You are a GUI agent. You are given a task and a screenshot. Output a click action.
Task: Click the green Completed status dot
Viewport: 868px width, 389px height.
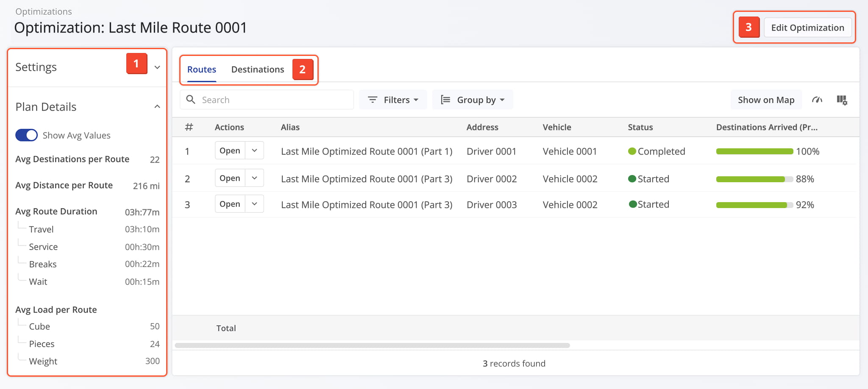click(632, 151)
